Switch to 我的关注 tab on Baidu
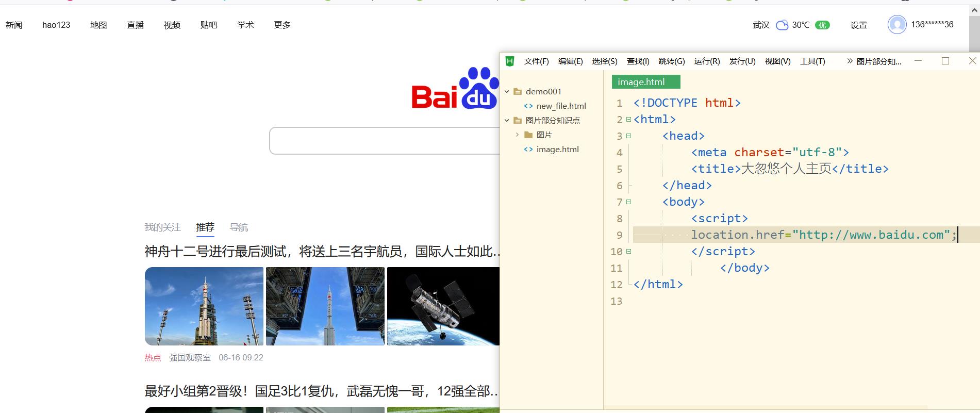 162,227
